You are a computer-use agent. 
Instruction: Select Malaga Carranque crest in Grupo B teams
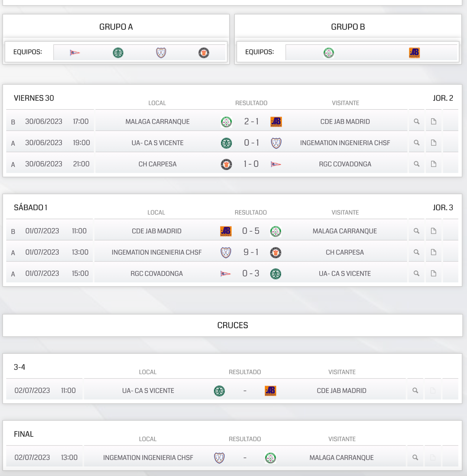[x=328, y=53]
